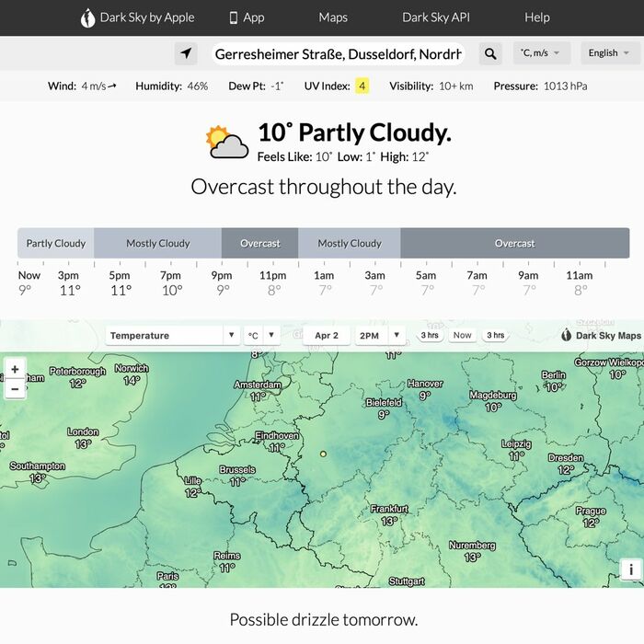This screenshot has height=644, width=644.
Task: Open the Apr 2 date picker
Action: point(327,335)
